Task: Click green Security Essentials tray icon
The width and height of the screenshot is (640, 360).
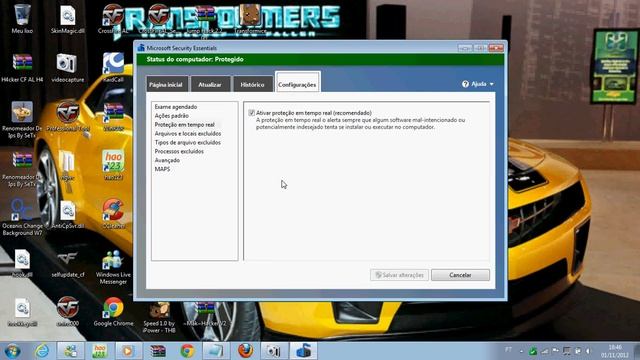Action: coord(533,351)
